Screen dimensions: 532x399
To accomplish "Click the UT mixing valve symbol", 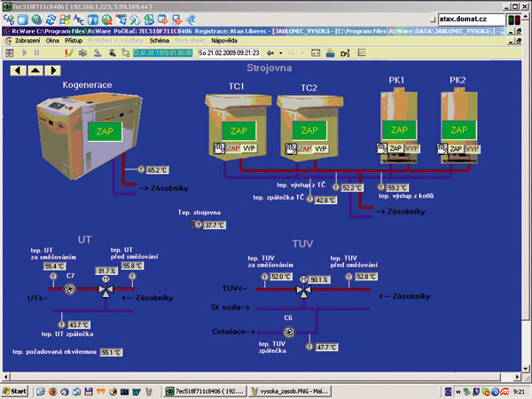I will [x=105, y=290].
